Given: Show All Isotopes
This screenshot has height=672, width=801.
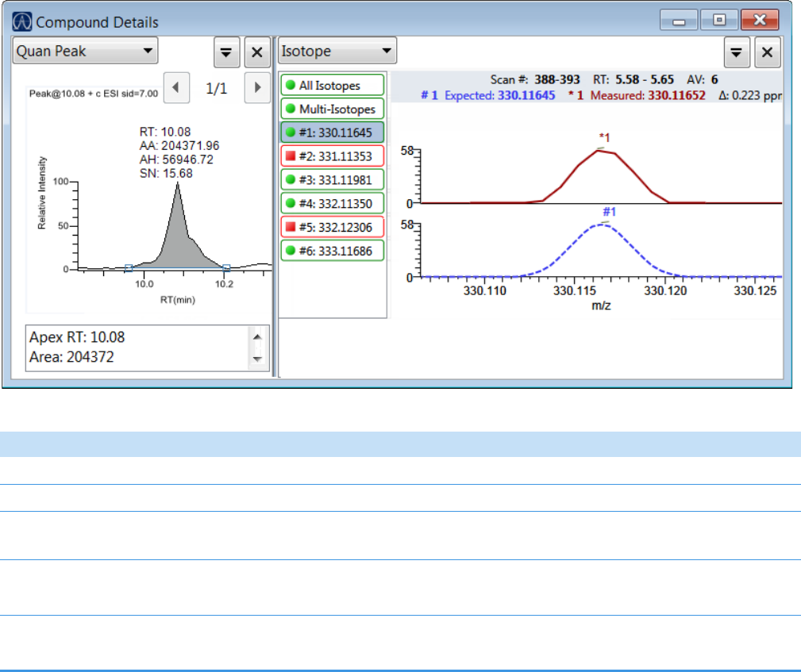Looking at the screenshot, I should (332, 86).
